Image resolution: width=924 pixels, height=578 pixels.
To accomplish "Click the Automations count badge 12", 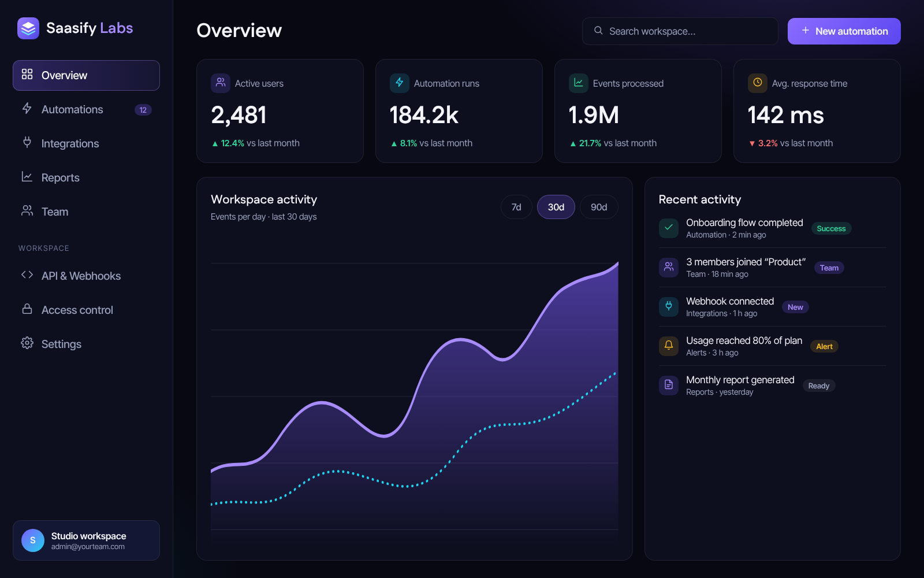I will [143, 110].
